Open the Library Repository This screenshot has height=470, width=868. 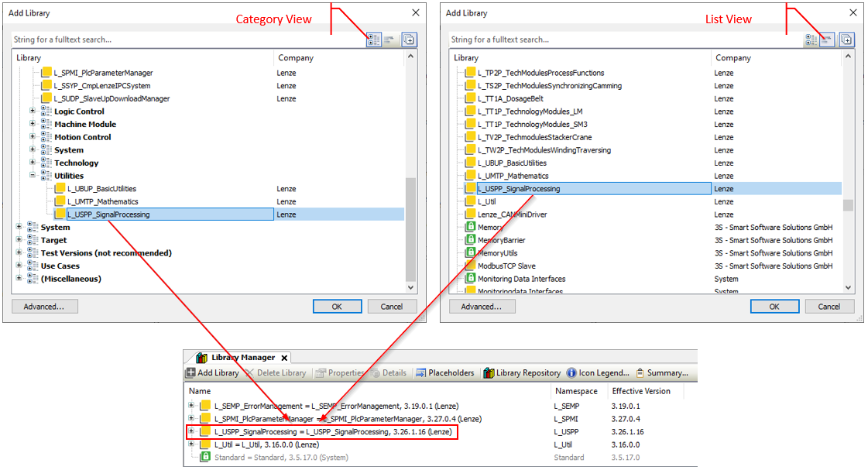tap(522, 372)
